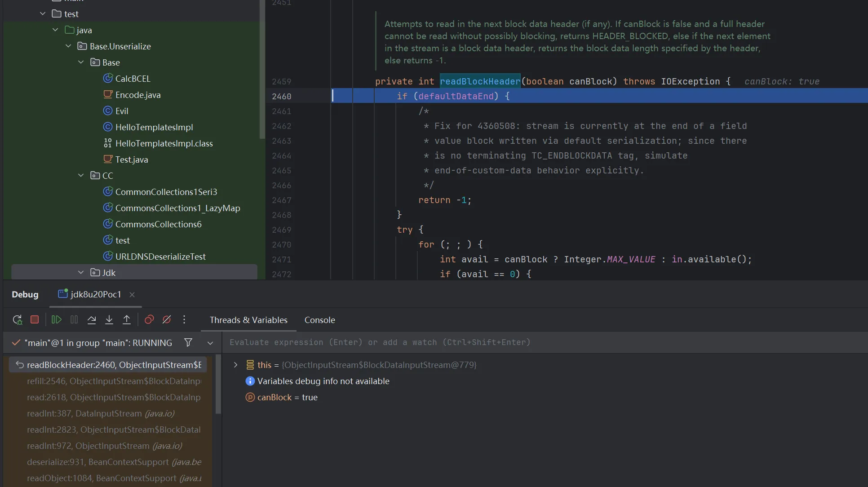Collapse the Base package in tree
The height and width of the screenshot is (487, 868).
click(x=81, y=62)
